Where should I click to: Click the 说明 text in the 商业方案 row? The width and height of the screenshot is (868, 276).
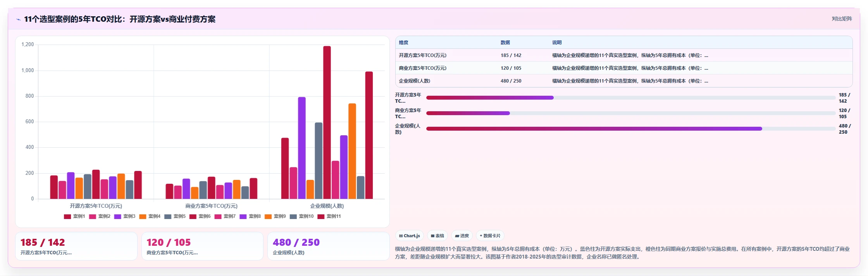tap(630, 68)
